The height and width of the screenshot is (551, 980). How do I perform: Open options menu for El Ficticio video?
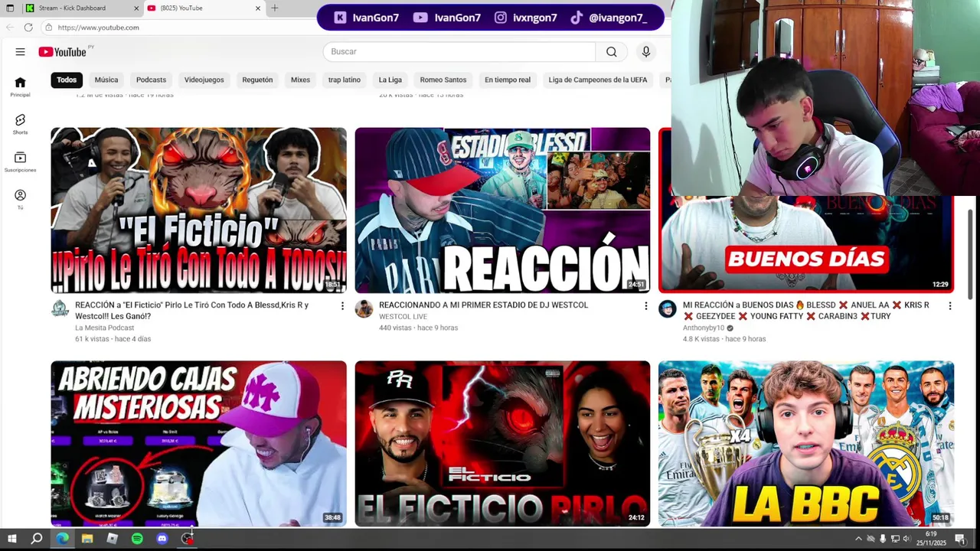[342, 306]
